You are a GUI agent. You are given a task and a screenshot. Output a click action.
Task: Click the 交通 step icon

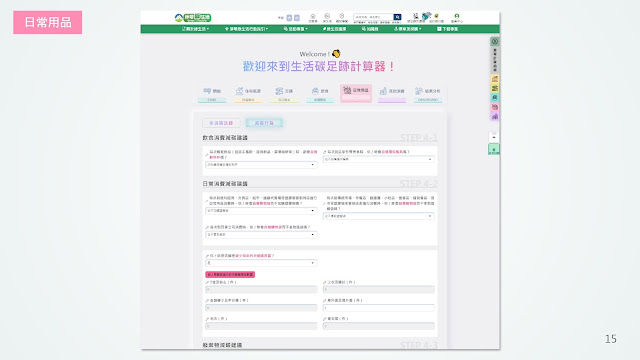pos(279,91)
